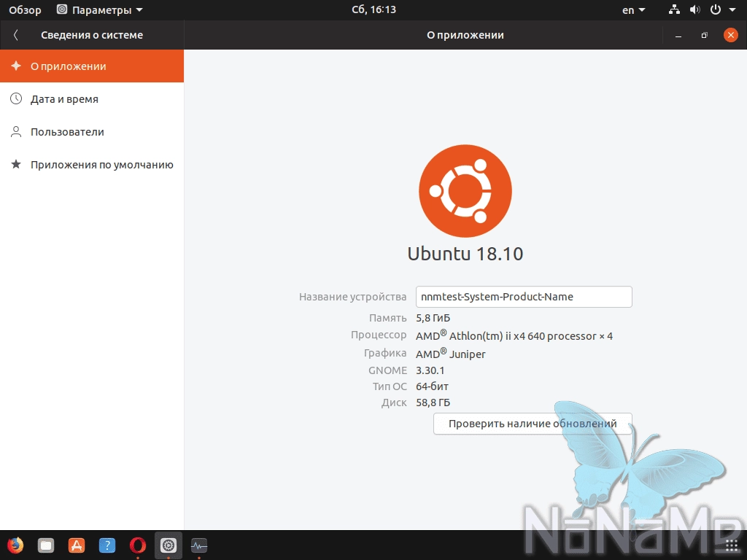This screenshot has width=747, height=560.
Task: Open Обзор activities overview
Action: 25,10
